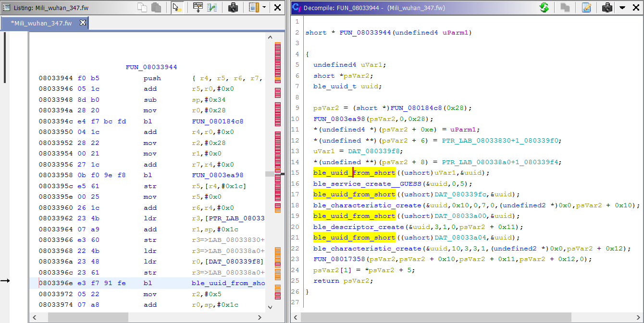644x323 pixels.
Task: Open the Export/edit decompiled function icon
Action: [586, 7]
